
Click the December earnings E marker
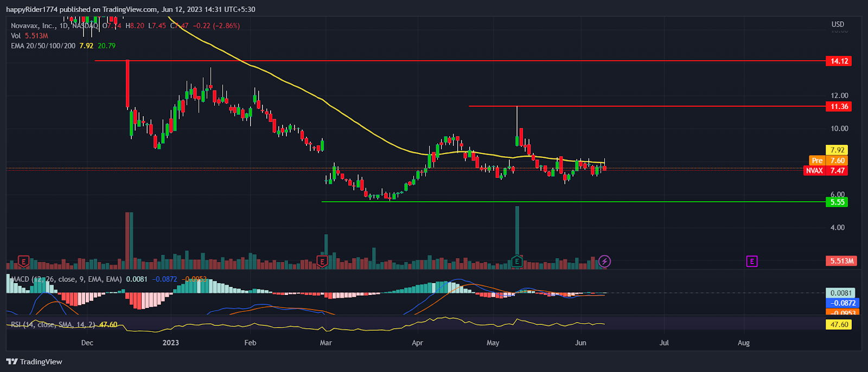23,262
